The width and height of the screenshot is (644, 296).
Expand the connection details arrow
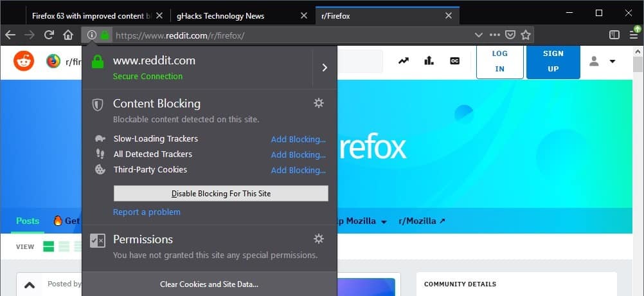point(325,68)
